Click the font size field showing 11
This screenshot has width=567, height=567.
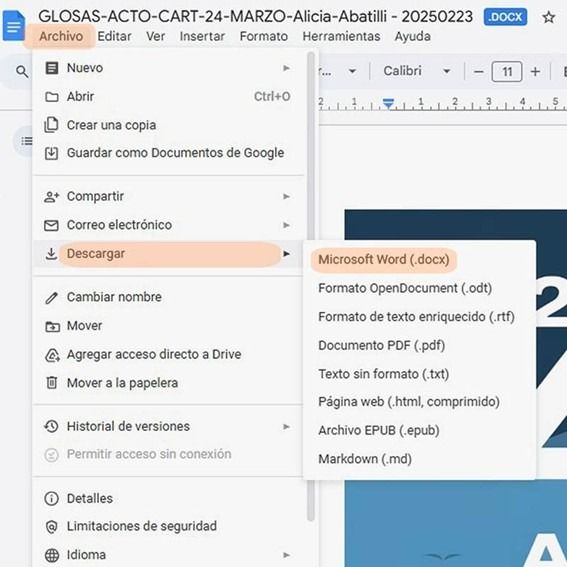[507, 72]
